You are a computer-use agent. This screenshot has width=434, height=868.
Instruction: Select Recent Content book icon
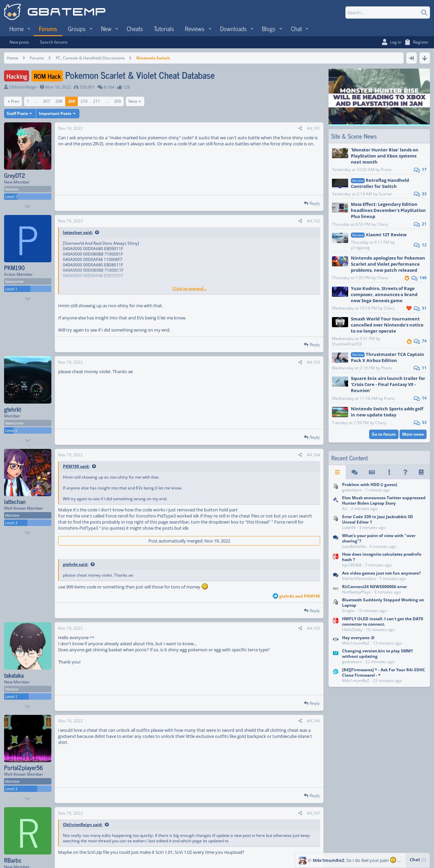tap(421, 472)
